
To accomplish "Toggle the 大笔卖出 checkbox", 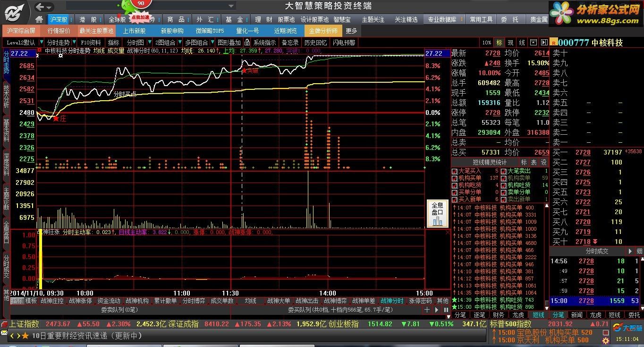I will (504, 171).
